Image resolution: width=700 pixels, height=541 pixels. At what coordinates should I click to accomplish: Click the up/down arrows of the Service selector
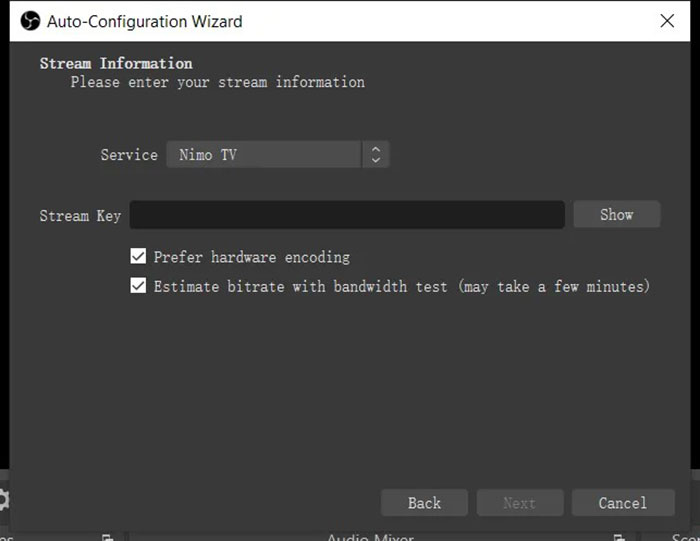coord(376,155)
